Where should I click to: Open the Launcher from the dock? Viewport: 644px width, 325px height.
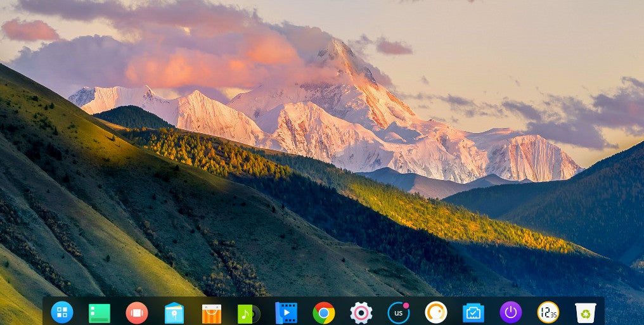(x=62, y=312)
